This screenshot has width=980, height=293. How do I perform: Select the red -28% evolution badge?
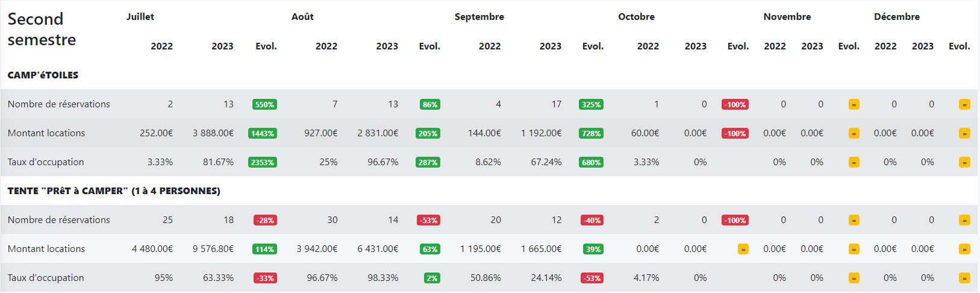click(265, 220)
